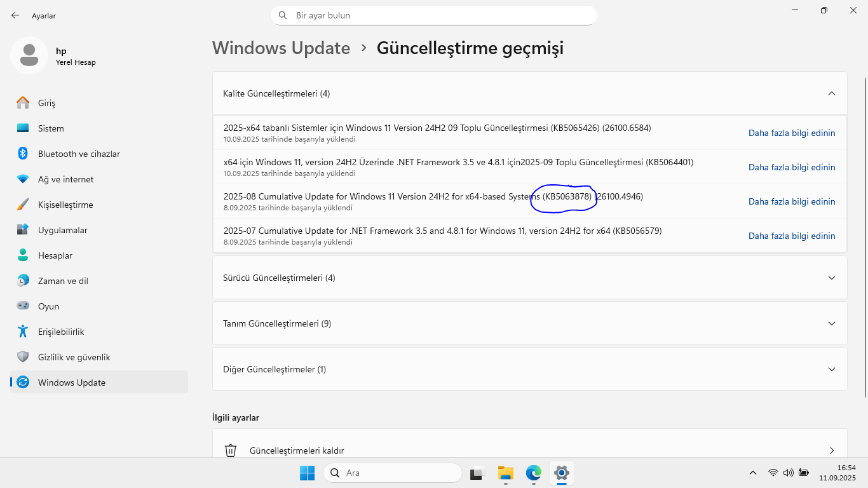This screenshot has width=868, height=488.
Task: Open Kişiselleştirme settings
Action: pyautogui.click(x=99, y=205)
